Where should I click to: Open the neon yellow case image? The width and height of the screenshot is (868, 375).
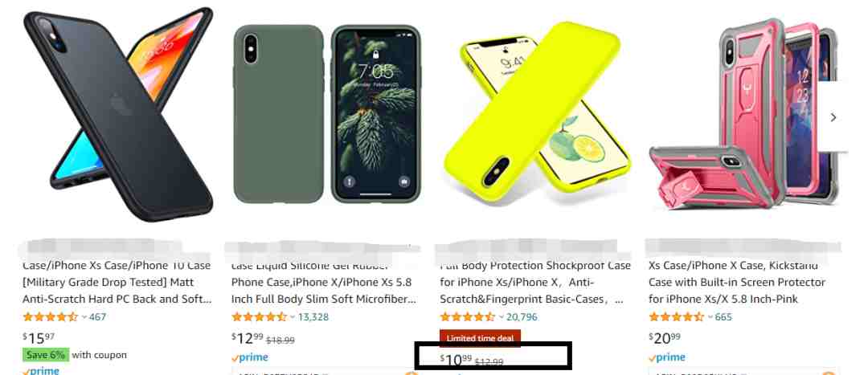click(538, 112)
